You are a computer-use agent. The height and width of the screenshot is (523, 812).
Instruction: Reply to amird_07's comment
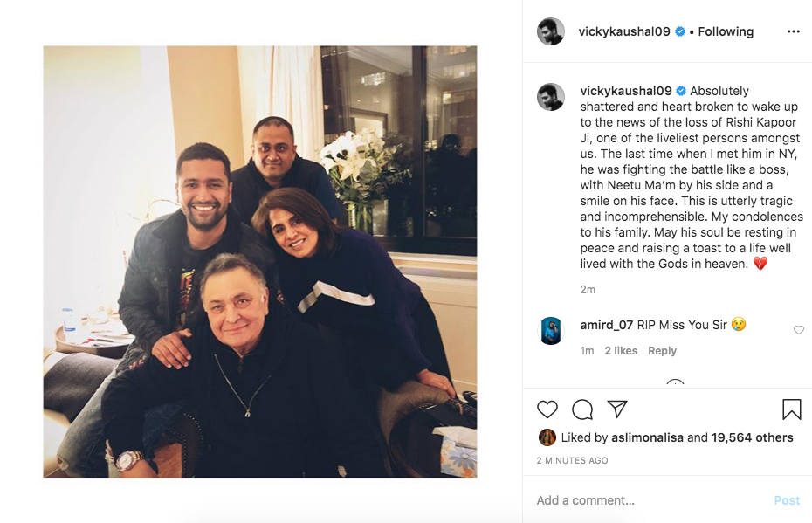point(662,351)
